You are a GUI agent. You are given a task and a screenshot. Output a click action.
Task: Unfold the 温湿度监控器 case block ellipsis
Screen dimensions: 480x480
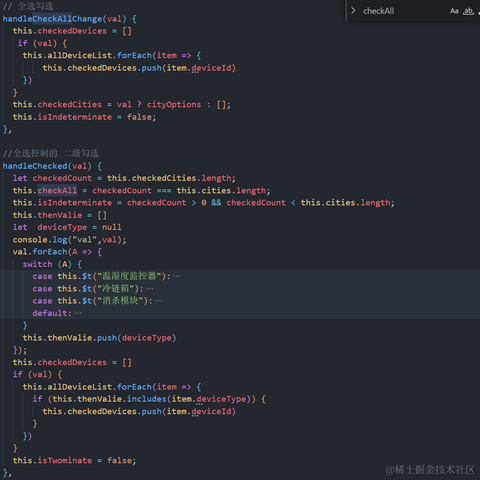[177, 276]
